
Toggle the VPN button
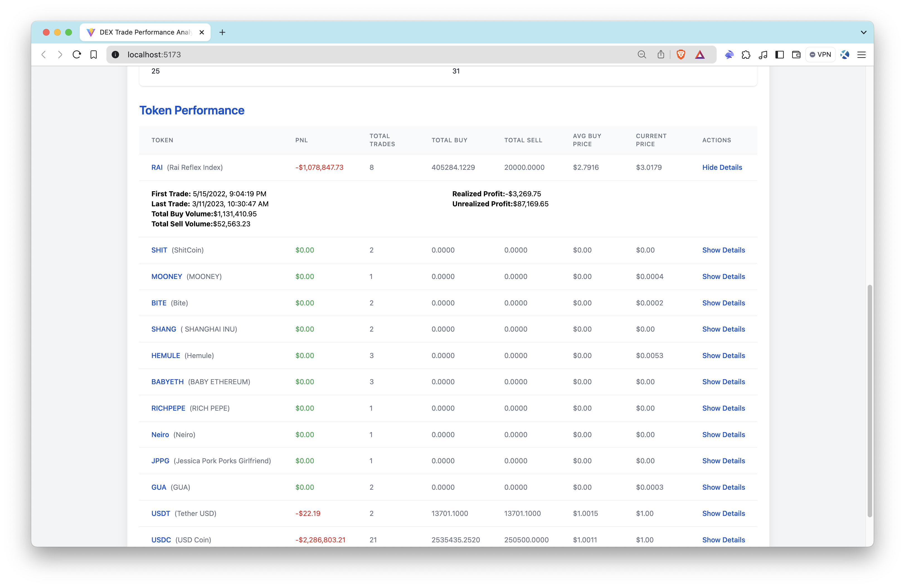coord(821,55)
